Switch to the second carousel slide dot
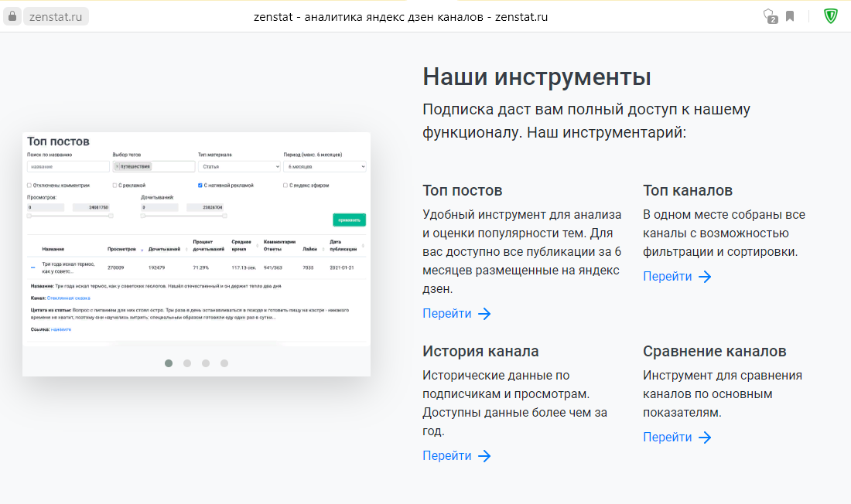Image resolution: width=851 pixels, height=504 pixels. (x=187, y=363)
